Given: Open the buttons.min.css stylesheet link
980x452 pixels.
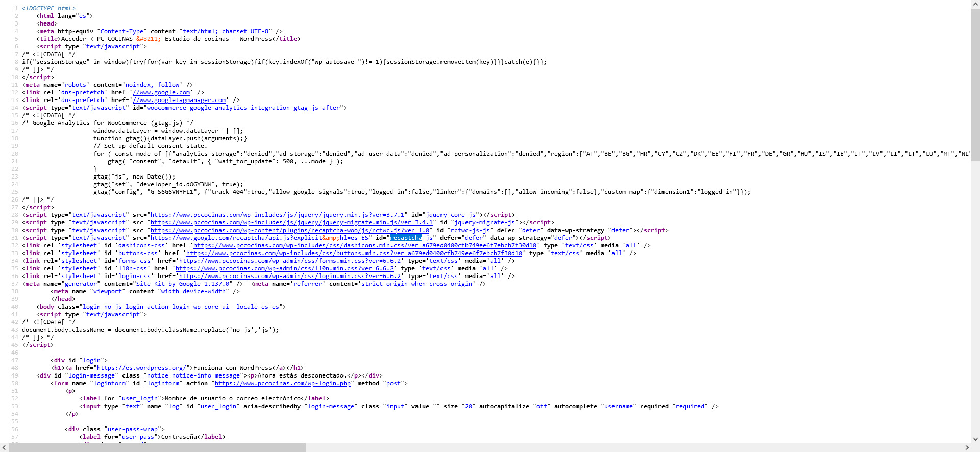Looking at the screenshot, I should [x=354, y=253].
